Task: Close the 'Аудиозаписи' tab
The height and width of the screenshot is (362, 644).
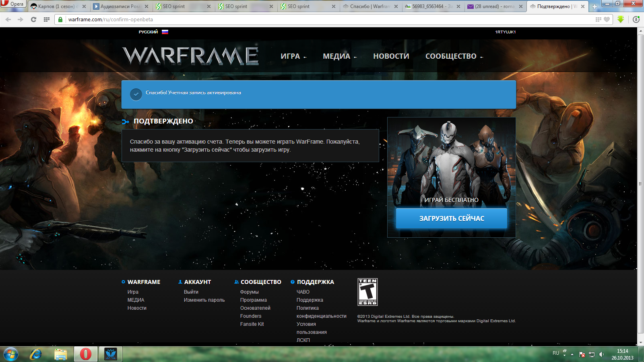Action: pos(147,6)
